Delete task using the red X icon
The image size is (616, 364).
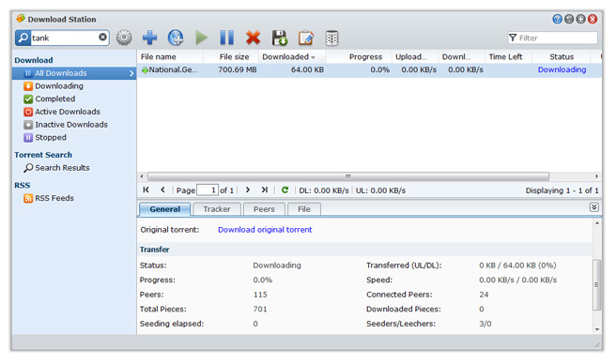[253, 38]
